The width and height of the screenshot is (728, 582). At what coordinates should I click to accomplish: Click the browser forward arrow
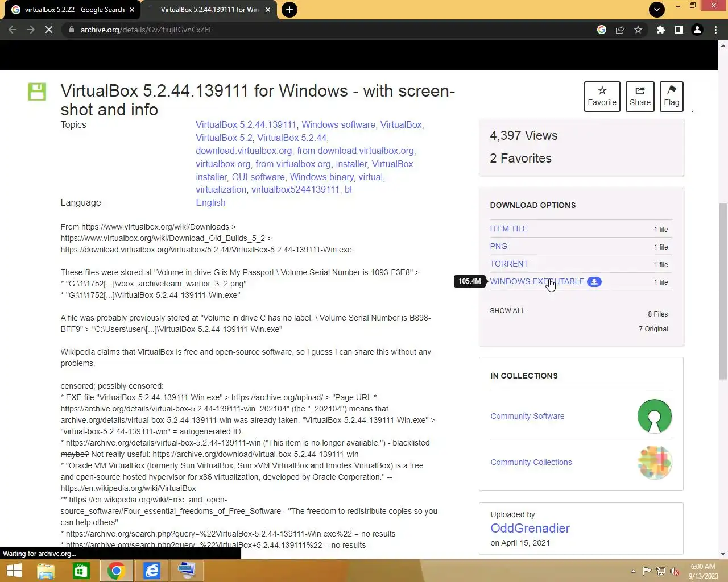pos(31,30)
